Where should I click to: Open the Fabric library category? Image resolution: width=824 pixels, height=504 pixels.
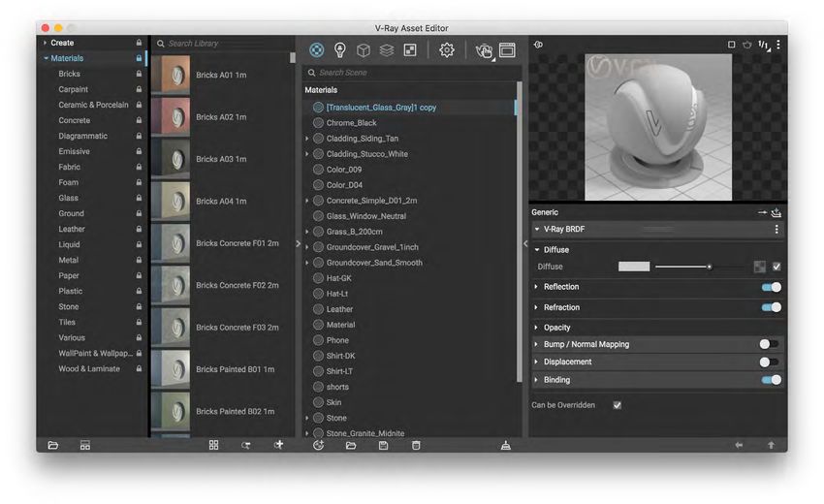pos(70,167)
